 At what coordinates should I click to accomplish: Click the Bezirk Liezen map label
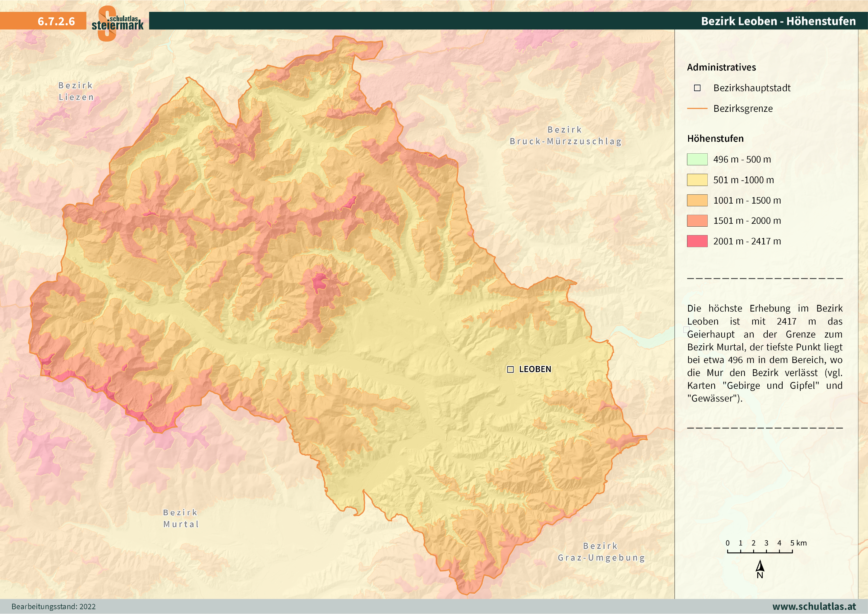(76, 92)
